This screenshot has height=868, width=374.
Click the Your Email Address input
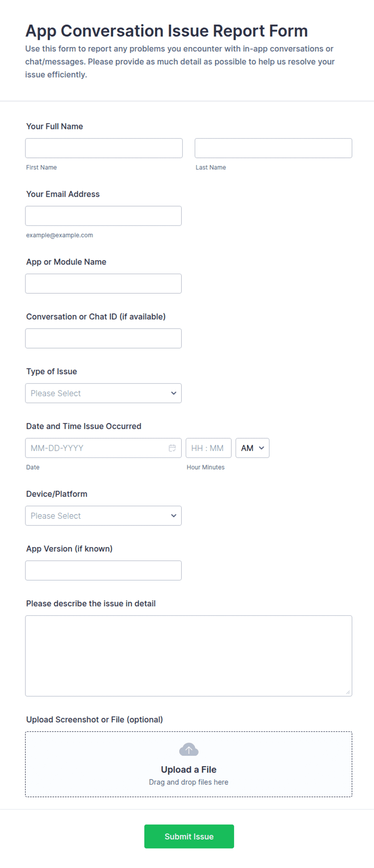(103, 216)
